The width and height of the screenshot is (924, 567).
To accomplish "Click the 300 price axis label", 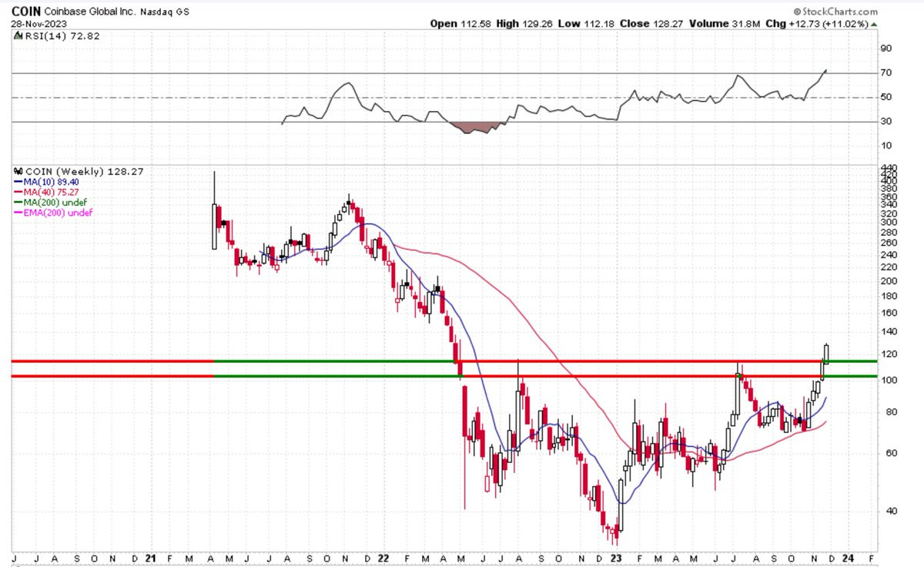I will point(889,223).
